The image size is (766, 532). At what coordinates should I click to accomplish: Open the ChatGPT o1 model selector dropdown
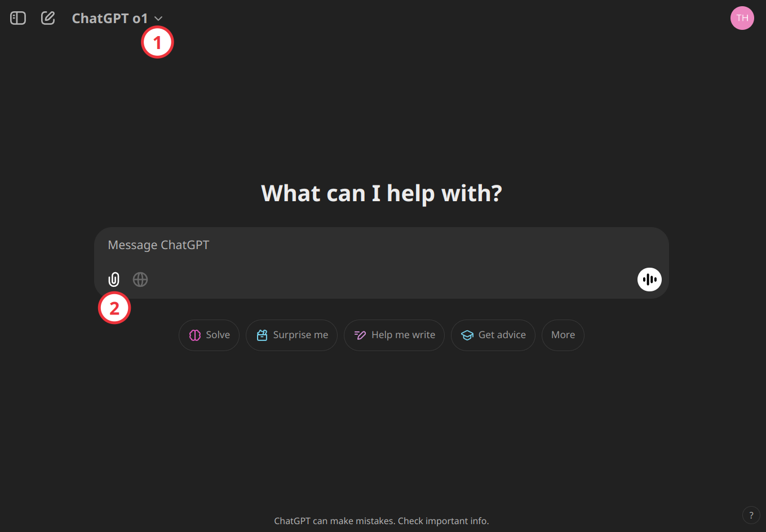click(117, 18)
